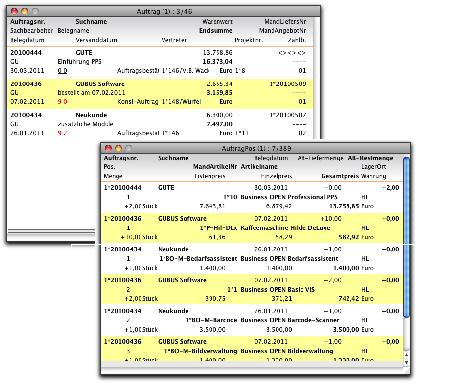Click the Menge column header in AuftragPos
Viewport: 454px width, 386px height.
(x=113, y=176)
